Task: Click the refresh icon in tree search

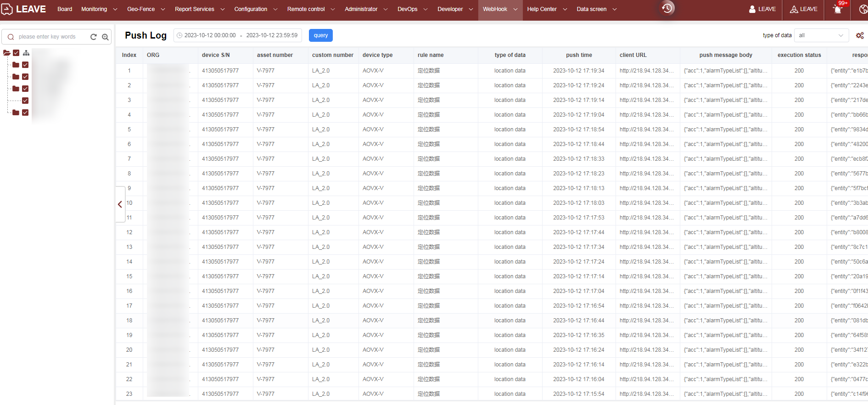Action: (94, 37)
